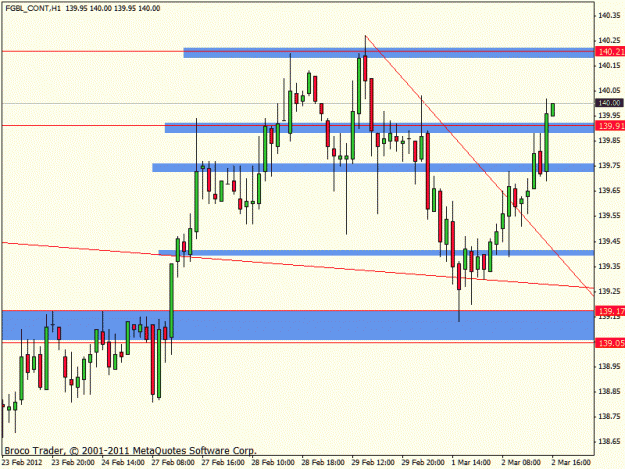Image resolution: width=625 pixels, height=469 pixels.
Task: Click the 2 Mar 16:00 time label
Action: point(571,462)
